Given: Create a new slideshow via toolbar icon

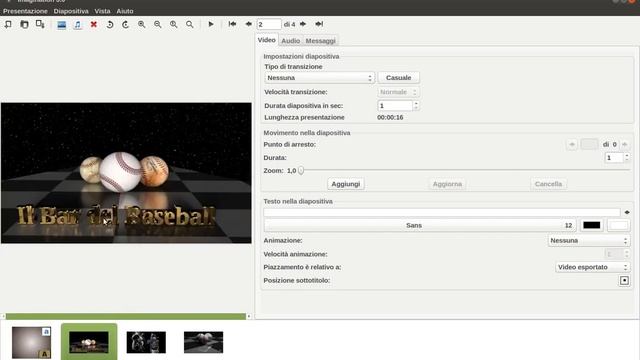Looking at the screenshot, I should click(8, 24).
